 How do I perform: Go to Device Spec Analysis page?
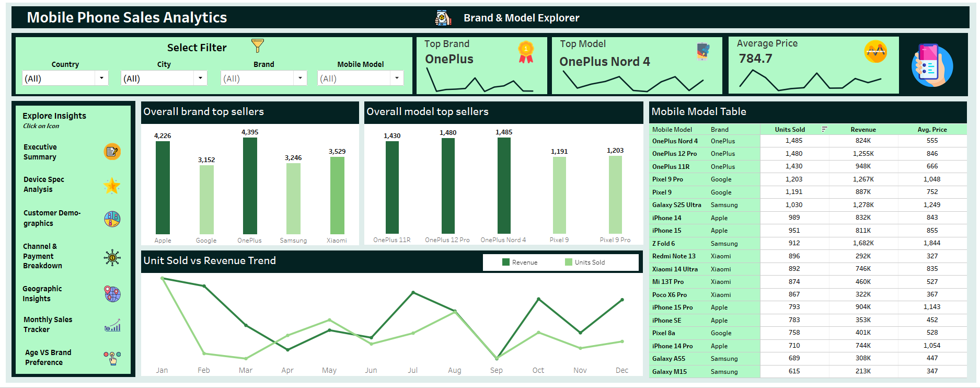[x=44, y=184]
